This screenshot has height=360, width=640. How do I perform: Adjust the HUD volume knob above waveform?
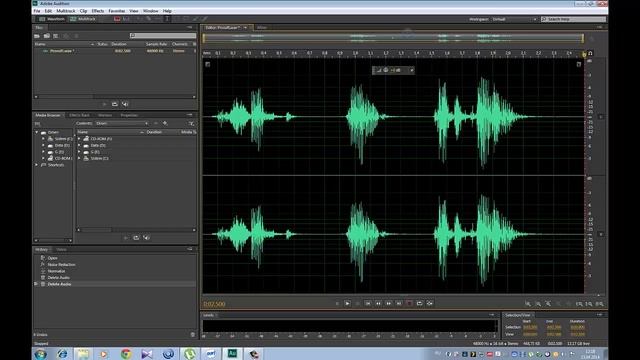point(386,70)
